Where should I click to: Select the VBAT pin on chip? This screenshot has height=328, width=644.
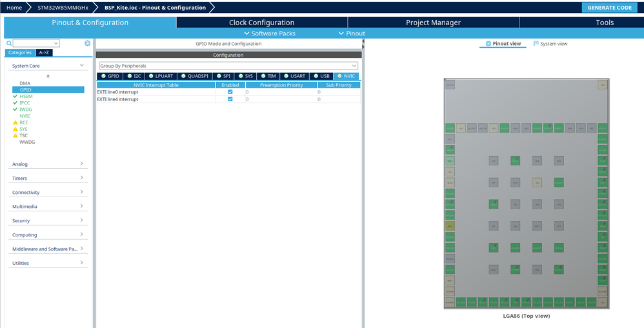(x=450, y=280)
